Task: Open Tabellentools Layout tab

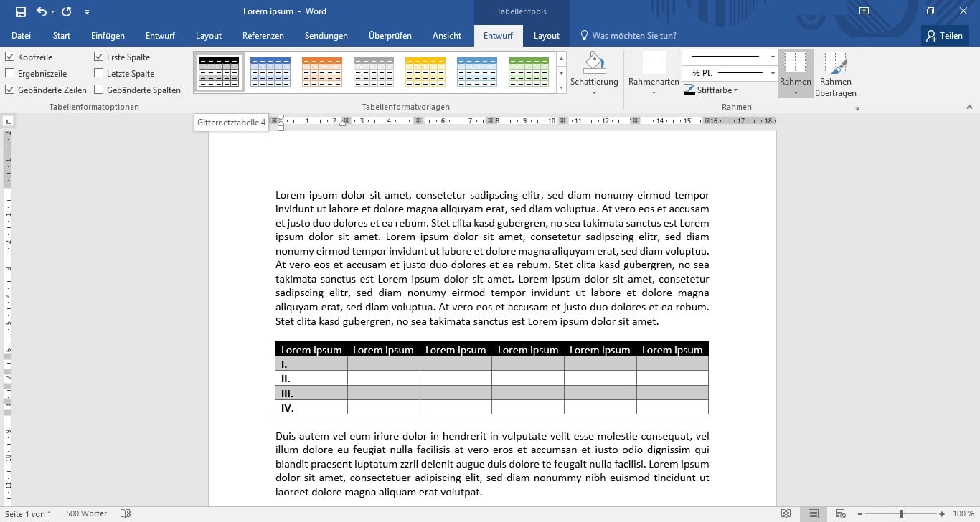Action: (x=547, y=36)
